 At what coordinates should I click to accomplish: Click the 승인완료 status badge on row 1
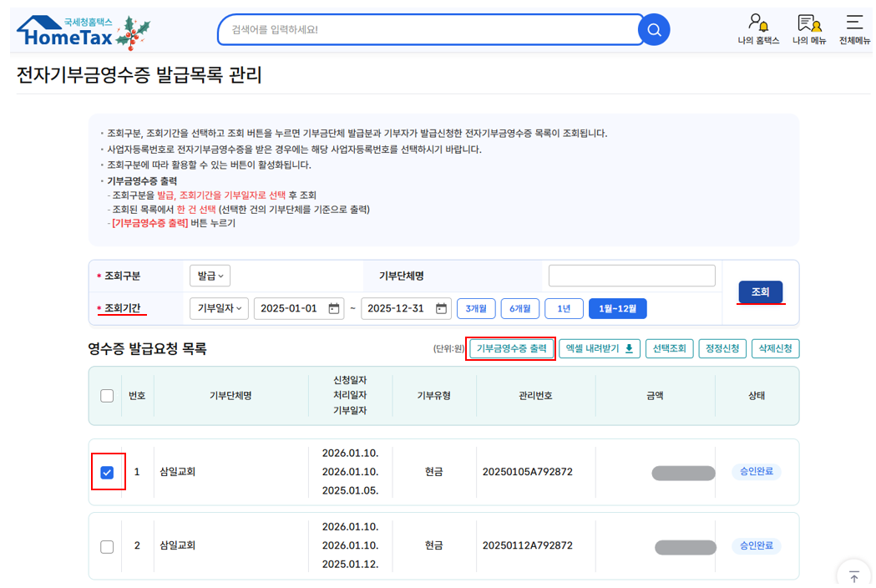point(756,471)
